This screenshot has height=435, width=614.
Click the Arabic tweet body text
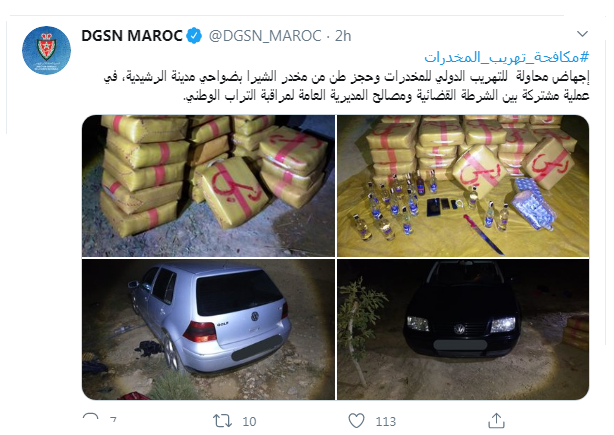347,86
